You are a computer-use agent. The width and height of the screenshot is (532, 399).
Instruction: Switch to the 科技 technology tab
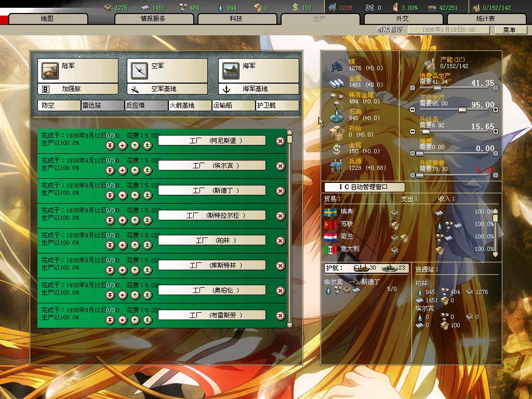236,19
